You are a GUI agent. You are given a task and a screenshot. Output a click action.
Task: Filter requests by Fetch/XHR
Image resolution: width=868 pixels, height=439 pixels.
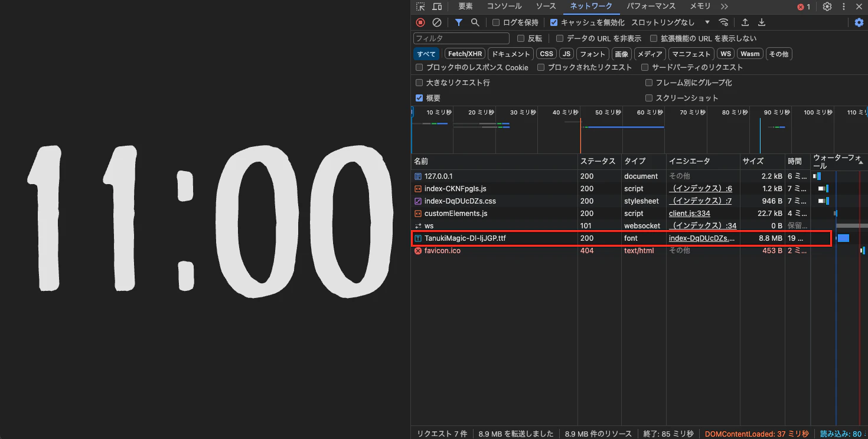pos(465,54)
